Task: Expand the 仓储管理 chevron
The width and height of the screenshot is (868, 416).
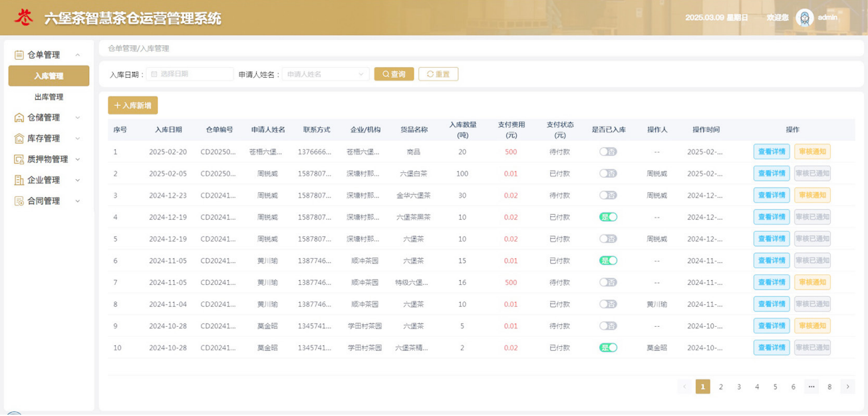Action: point(77,118)
